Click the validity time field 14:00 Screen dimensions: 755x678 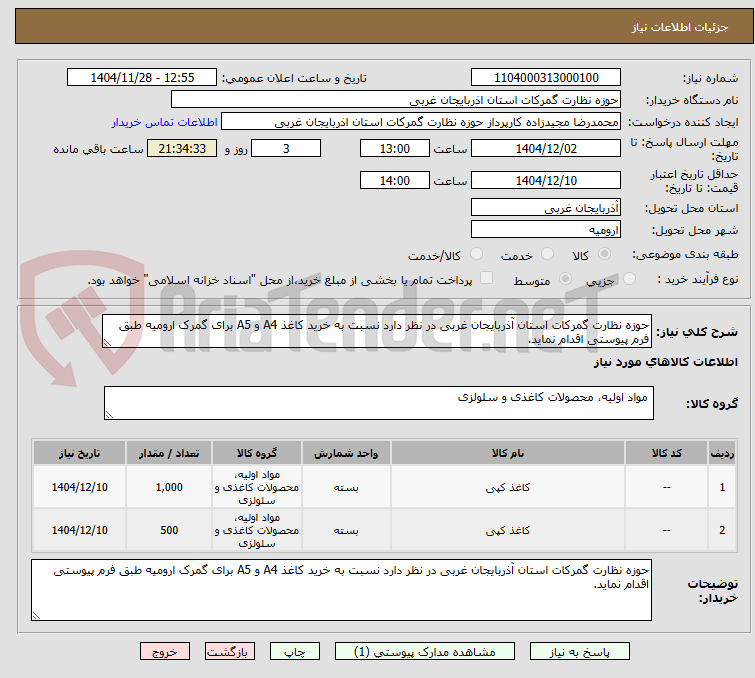pos(395,180)
